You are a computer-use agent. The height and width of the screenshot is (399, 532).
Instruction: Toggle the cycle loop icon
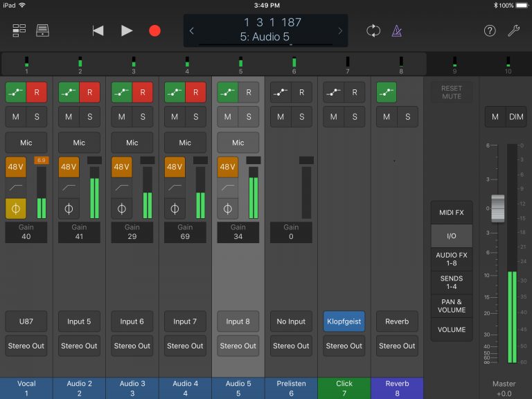[x=373, y=31]
